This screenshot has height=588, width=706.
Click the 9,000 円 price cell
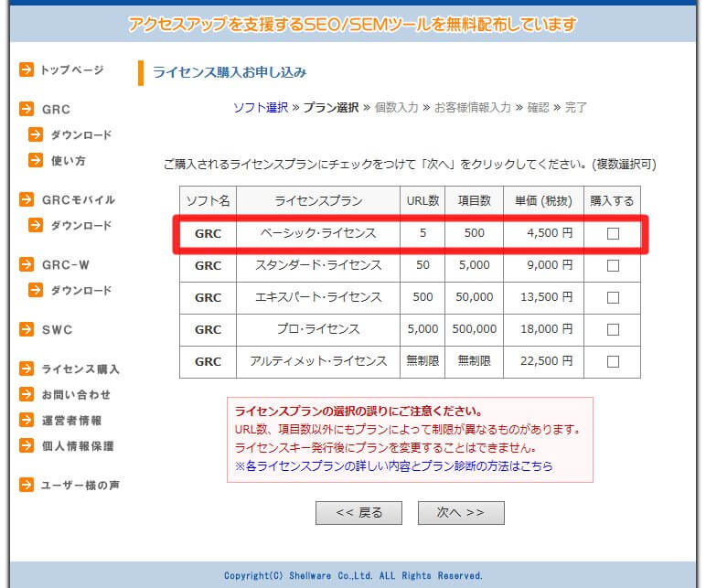point(543,265)
